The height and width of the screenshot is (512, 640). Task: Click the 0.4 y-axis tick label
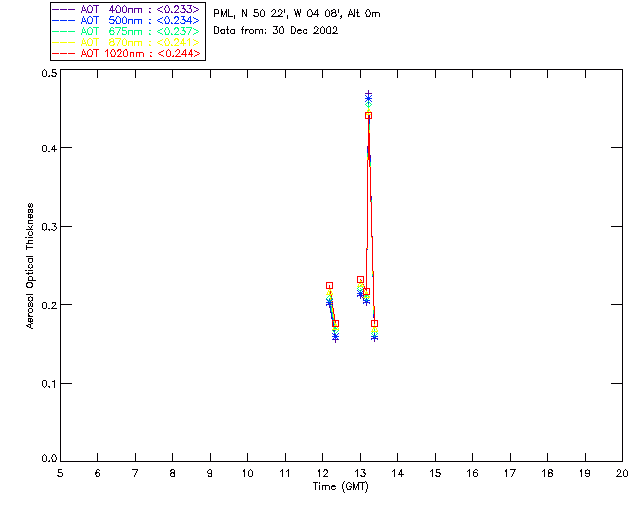[x=49, y=148]
